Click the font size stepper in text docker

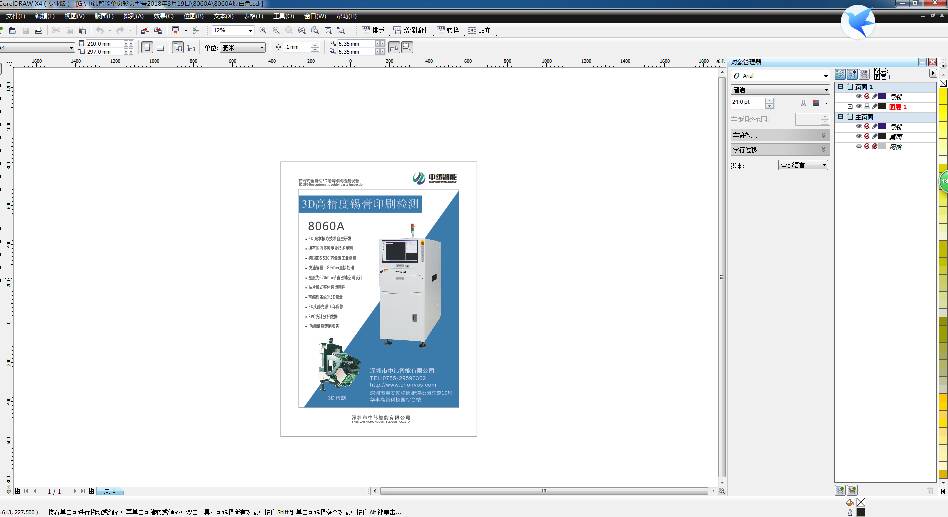pyautogui.click(x=769, y=103)
